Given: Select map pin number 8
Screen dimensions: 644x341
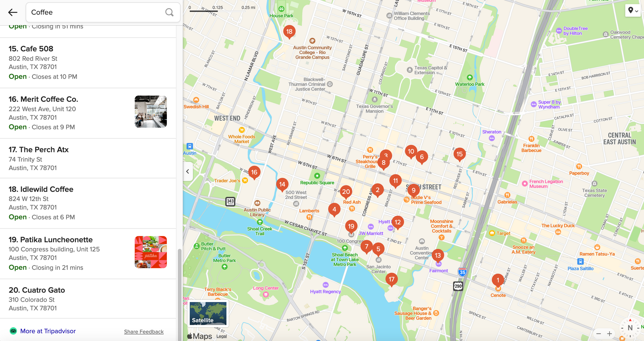Looking at the screenshot, I should coord(384,163).
